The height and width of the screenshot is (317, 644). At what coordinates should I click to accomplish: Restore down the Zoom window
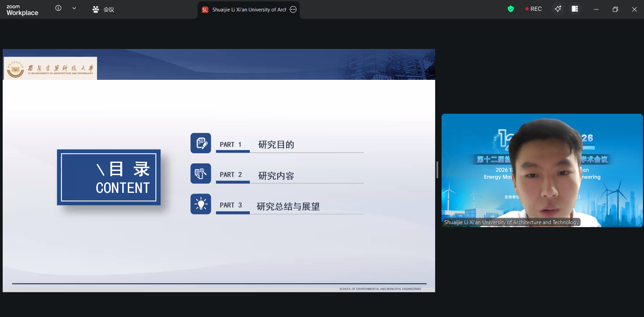pos(615,9)
